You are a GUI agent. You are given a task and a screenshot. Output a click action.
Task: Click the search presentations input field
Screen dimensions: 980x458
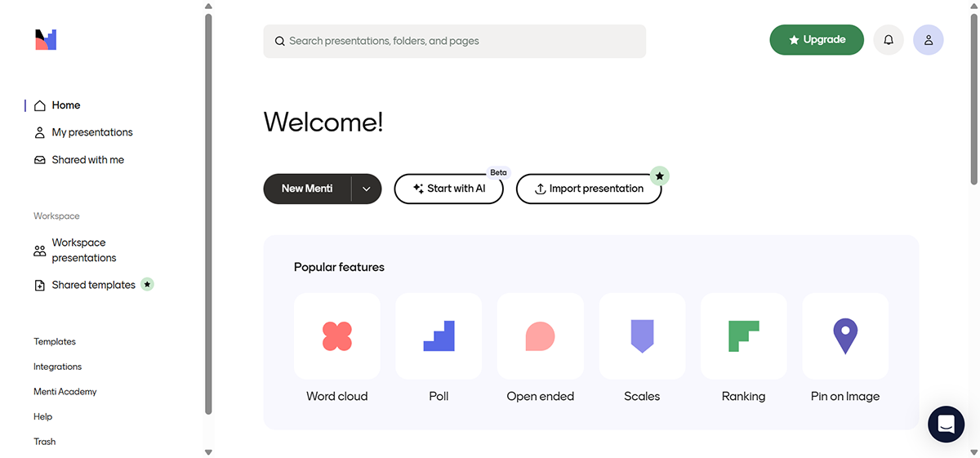pyautogui.click(x=454, y=41)
